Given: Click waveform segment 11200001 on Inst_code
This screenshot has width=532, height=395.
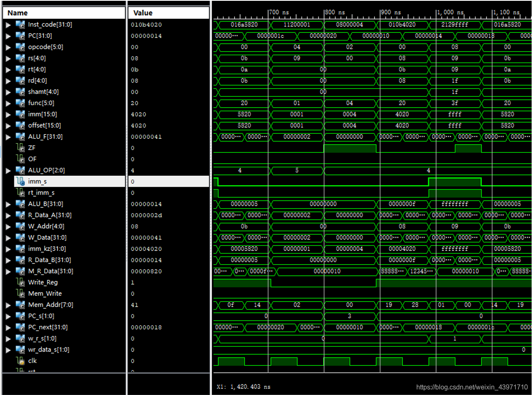Looking at the screenshot, I should pos(297,25).
